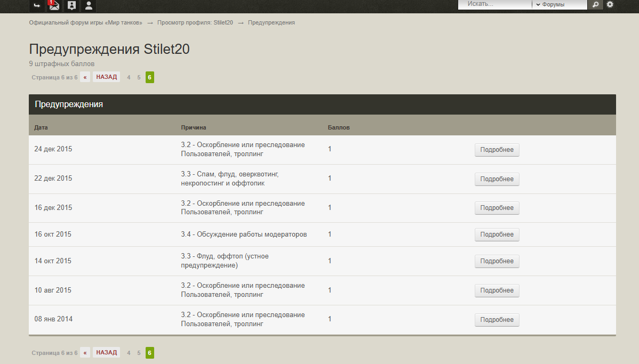Expand top 'Страница 6 из 6' page jump
This screenshot has height=364, width=639.
(54, 77)
